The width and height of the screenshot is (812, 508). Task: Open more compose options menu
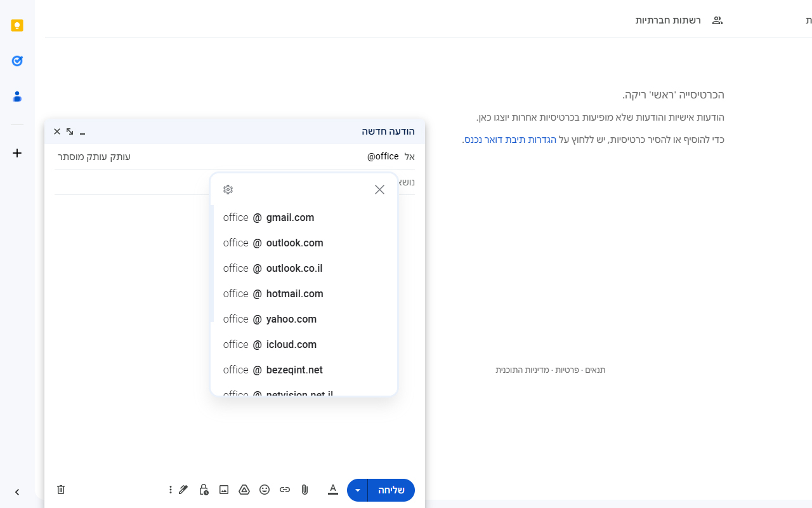pyautogui.click(x=170, y=490)
